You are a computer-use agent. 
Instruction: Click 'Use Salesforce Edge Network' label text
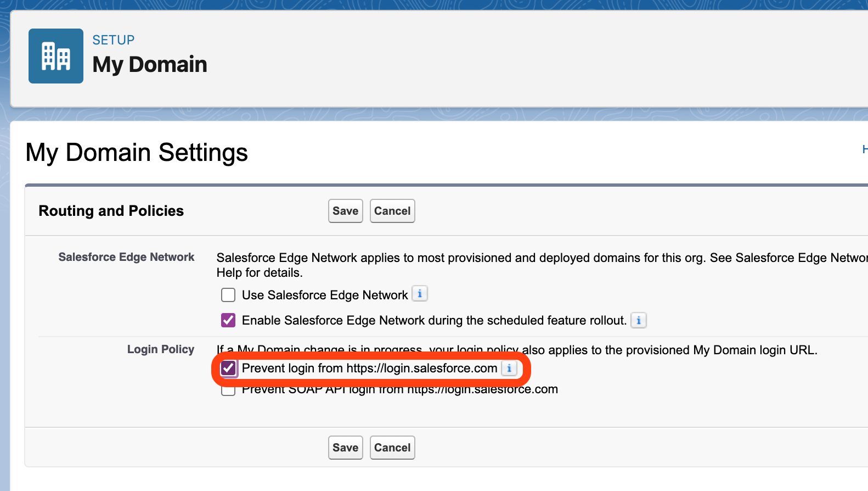pyautogui.click(x=325, y=295)
